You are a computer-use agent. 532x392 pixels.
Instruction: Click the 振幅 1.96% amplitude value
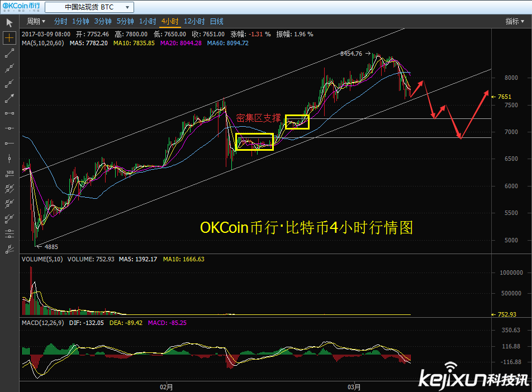tap(294, 34)
